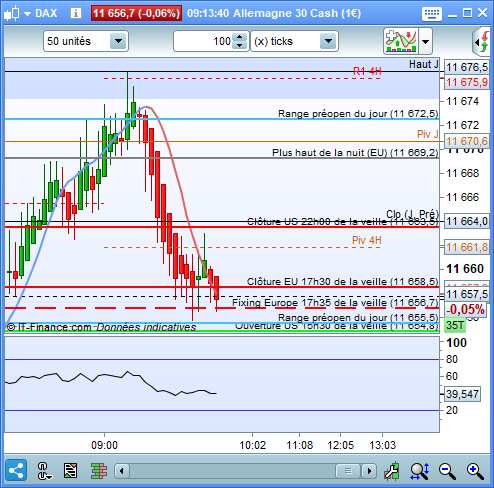Select upper 'Range préopen du jour (11 672,5)' label
The height and width of the screenshot is (488, 494).
point(358,114)
